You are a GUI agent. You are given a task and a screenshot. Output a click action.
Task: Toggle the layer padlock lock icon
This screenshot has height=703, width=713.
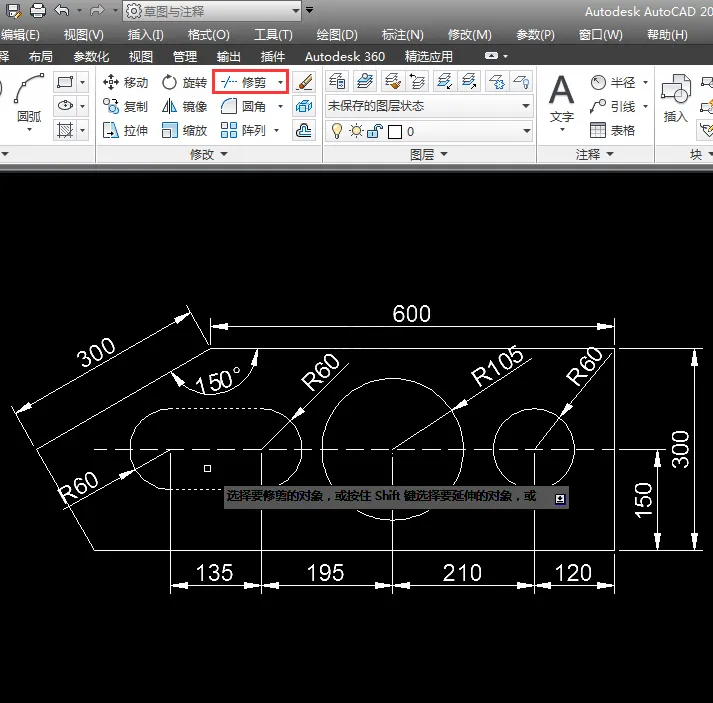(374, 131)
